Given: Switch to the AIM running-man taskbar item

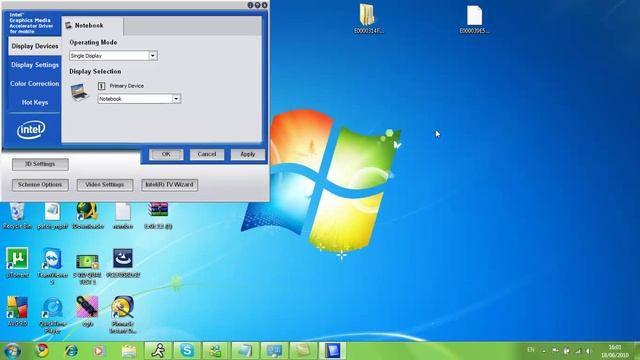Looking at the screenshot, I should pos(158,351).
